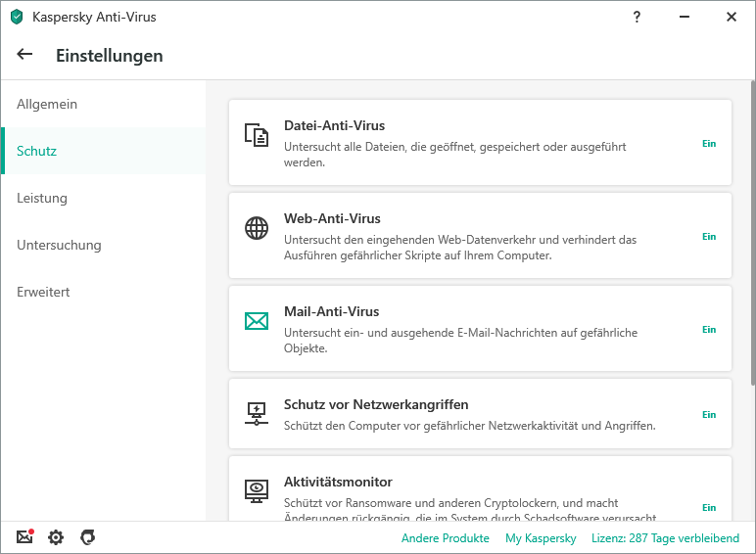The width and height of the screenshot is (756, 554).
Task: Go back using the arrow next to Einstellungen
Action: (x=24, y=55)
